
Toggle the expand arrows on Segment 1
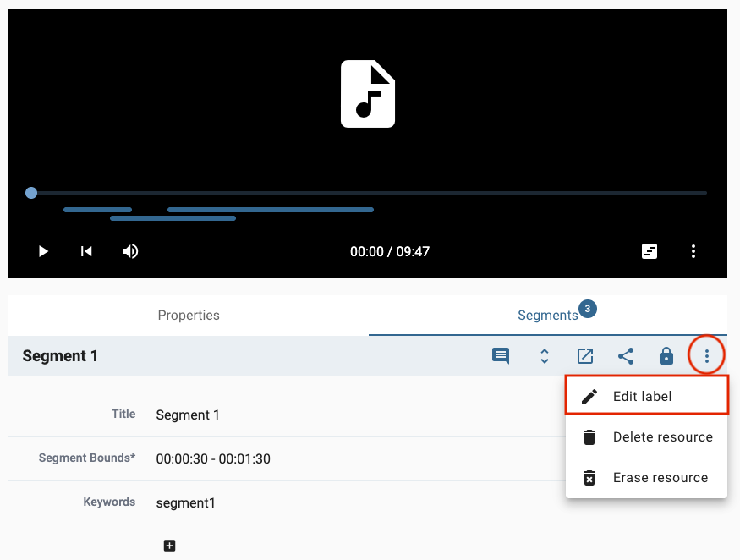(x=544, y=355)
